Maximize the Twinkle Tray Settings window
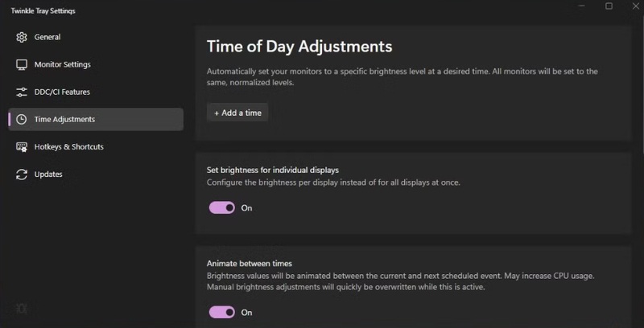Screen dimensions: 644x328 (x=609, y=6)
